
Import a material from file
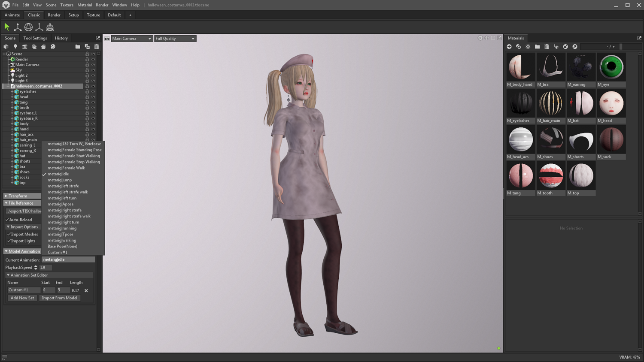pyautogui.click(x=565, y=47)
